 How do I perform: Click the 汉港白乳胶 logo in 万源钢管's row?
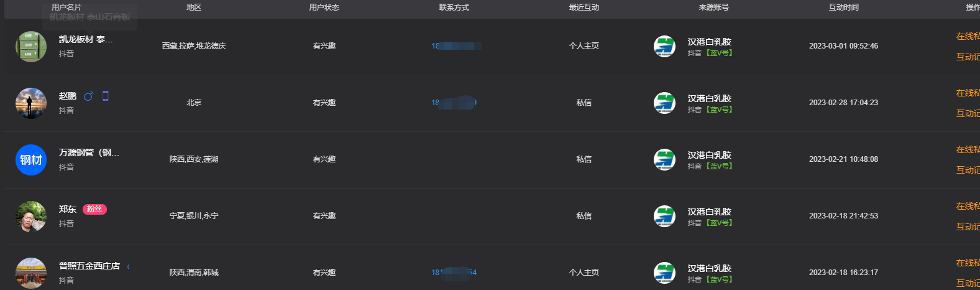pos(664,159)
